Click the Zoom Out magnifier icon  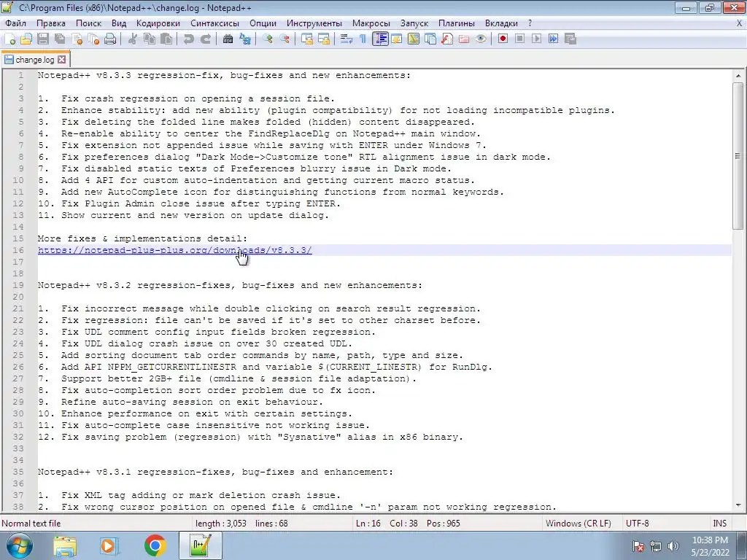click(x=285, y=39)
